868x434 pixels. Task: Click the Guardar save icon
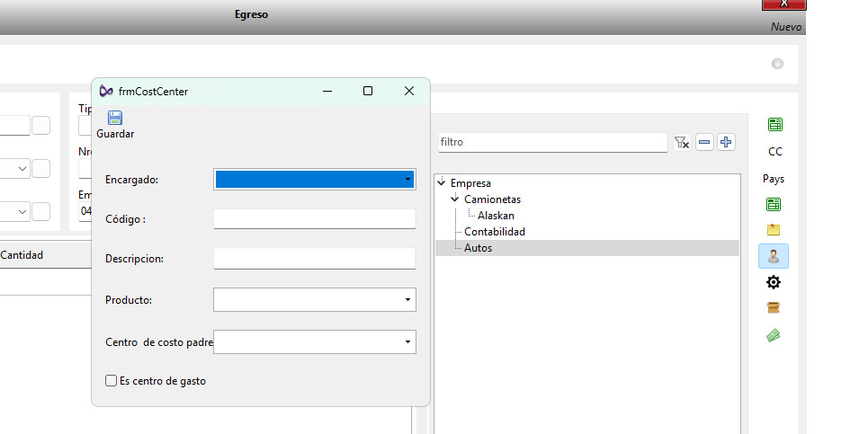tap(115, 119)
